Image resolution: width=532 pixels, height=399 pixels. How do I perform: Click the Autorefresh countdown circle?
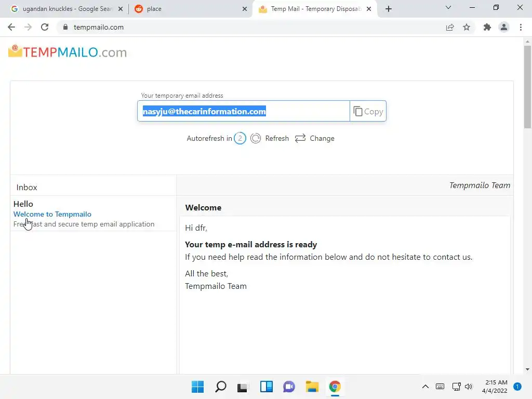(x=240, y=138)
